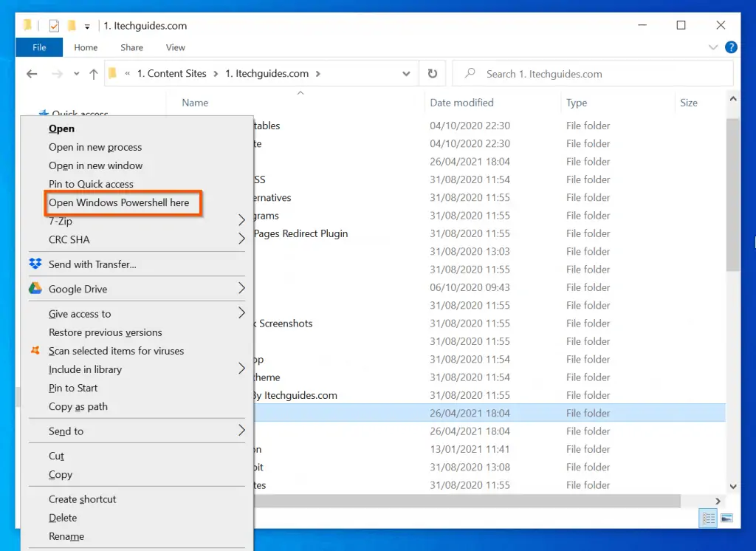Click the search magnifier icon
Image resolution: width=756 pixels, height=551 pixels.
click(x=470, y=73)
